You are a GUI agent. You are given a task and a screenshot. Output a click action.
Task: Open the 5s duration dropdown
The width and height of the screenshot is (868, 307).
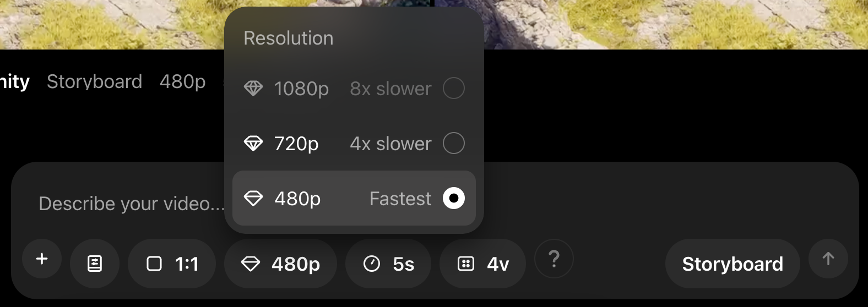[388, 264]
